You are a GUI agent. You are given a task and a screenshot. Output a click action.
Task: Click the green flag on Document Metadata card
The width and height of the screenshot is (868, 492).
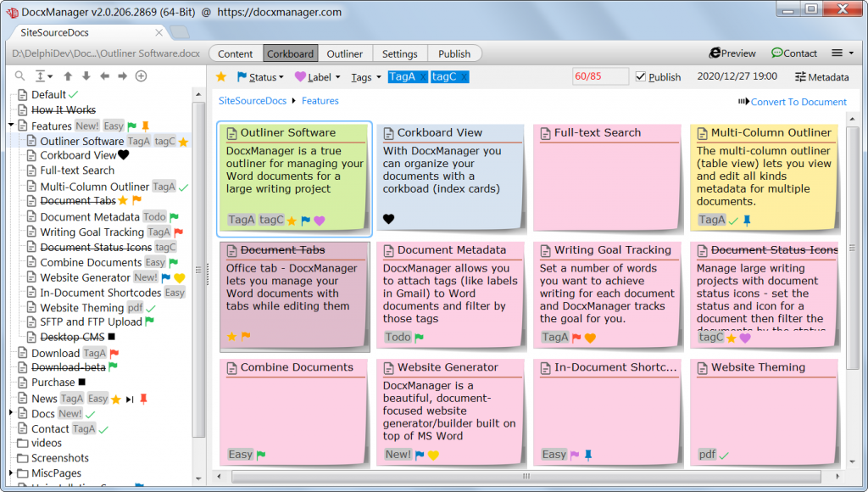419,338
